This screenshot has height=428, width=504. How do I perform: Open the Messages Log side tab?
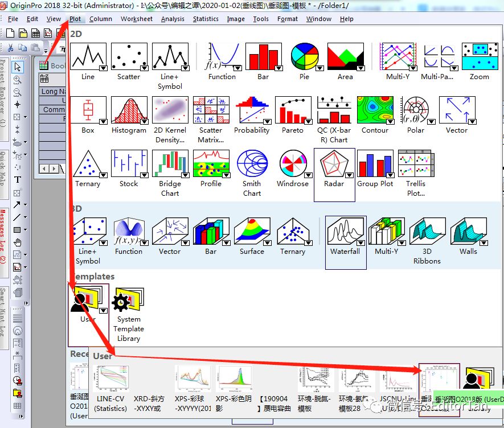click(x=3, y=242)
